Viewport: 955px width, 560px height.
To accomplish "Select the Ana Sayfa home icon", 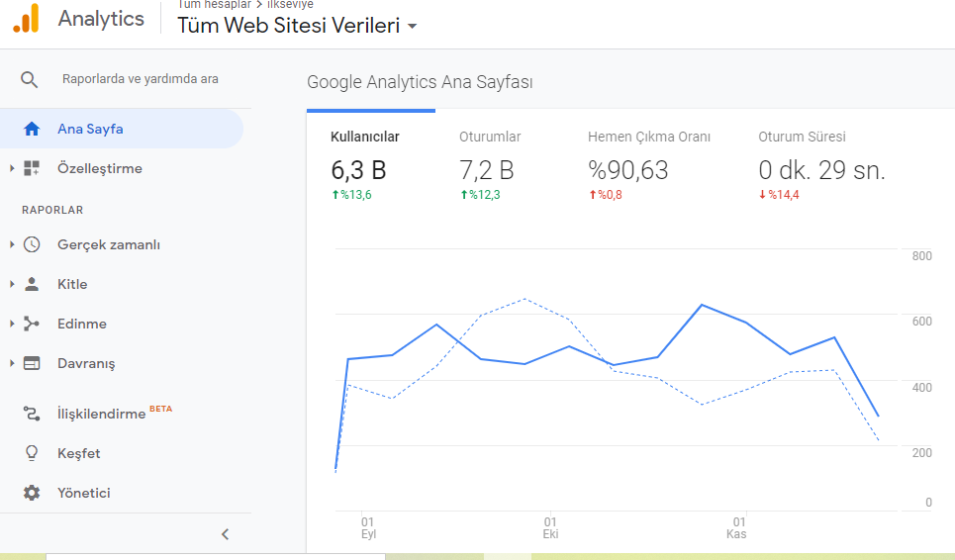I will pyautogui.click(x=32, y=129).
